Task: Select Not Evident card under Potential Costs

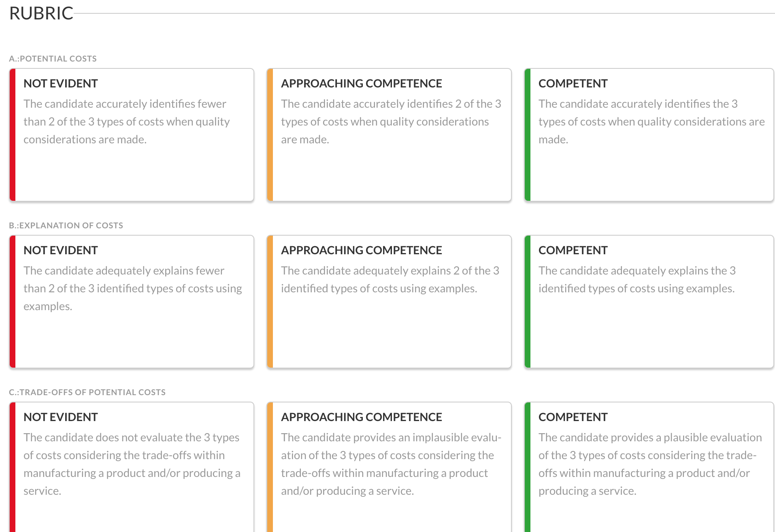Action: pyautogui.click(x=132, y=135)
